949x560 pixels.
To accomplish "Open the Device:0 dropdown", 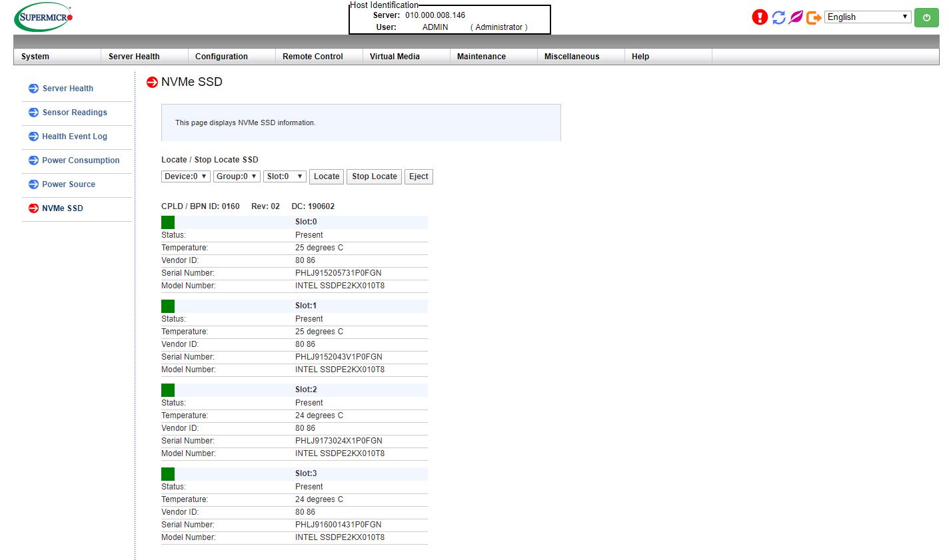I will pyautogui.click(x=186, y=176).
